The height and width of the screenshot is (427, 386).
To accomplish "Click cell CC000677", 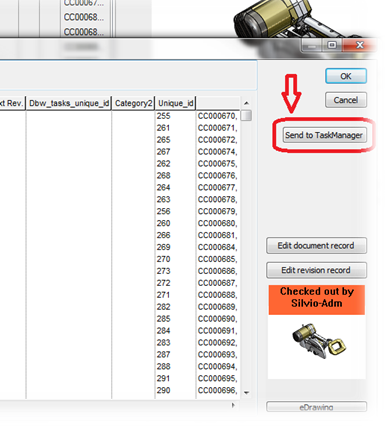I will pos(218,188).
